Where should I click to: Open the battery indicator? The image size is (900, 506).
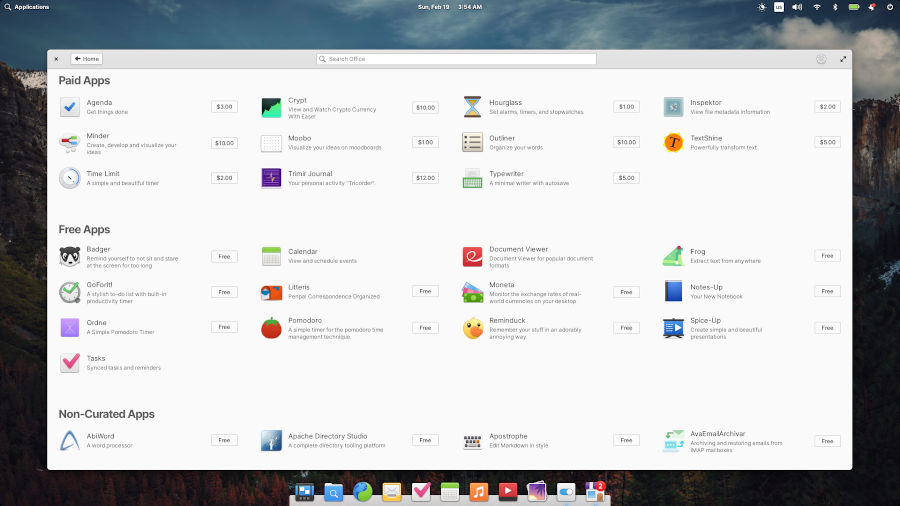pyautogui.click(x=854, y=7)
